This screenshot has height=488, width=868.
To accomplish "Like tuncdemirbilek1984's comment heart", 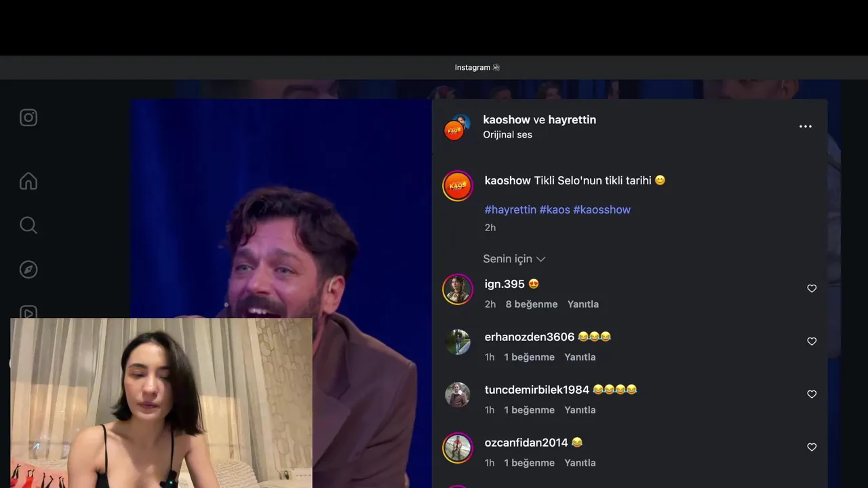I will coord(812,394).
